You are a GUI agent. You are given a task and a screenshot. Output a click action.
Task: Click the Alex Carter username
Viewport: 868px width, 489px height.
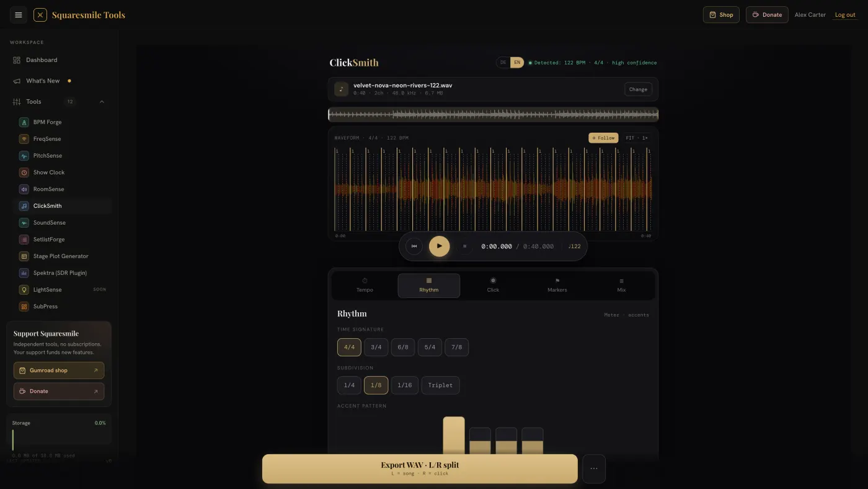pyautogui.click(x=810, y=15)
